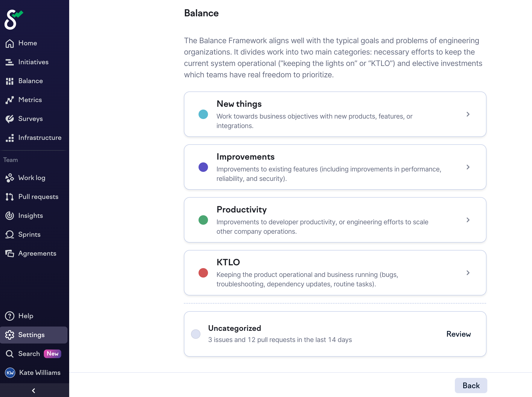Open the Home icon in sidebar

click(x=10, y=43)
